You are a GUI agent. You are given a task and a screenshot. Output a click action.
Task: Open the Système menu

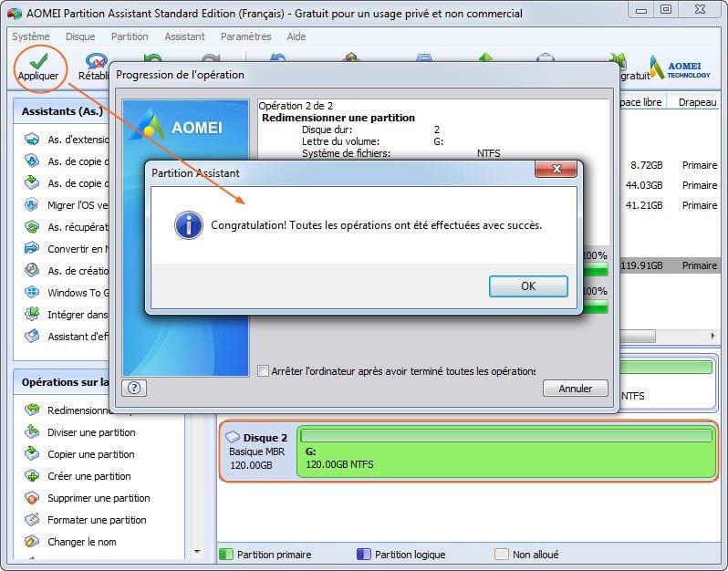[x=31, y=36]
